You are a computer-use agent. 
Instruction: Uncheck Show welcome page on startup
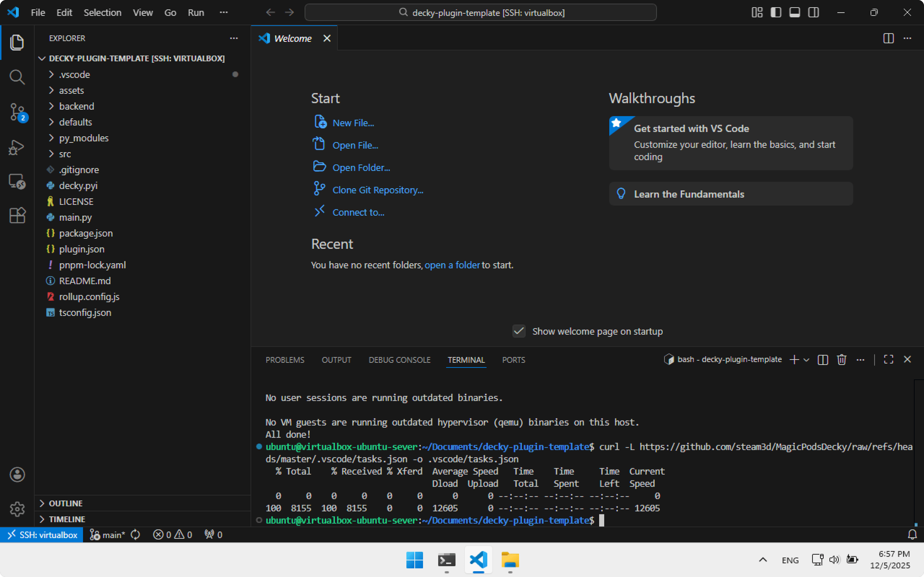click(519, 331)
